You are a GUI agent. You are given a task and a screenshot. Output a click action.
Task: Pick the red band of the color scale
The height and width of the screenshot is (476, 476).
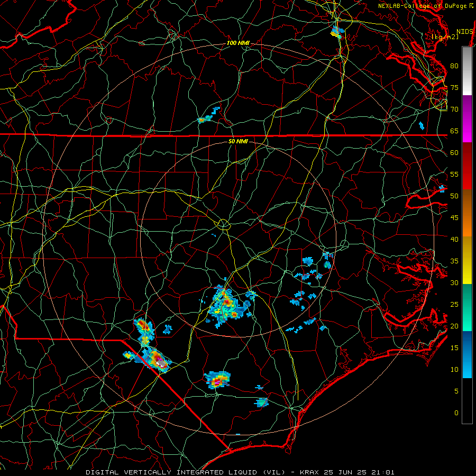(x=467, y=166)
